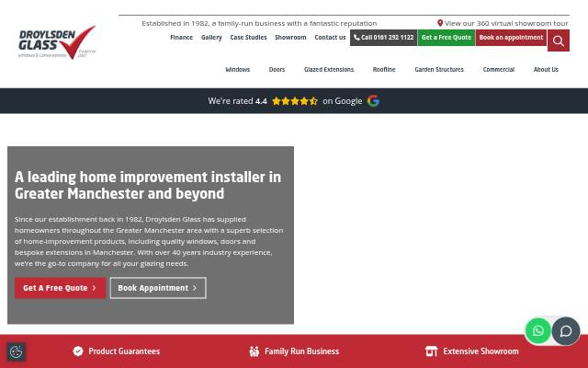The width and height of the screenshot is (588, 368).
Task: Expand the Glazed Extensions menu
Action: pos(329,70)
